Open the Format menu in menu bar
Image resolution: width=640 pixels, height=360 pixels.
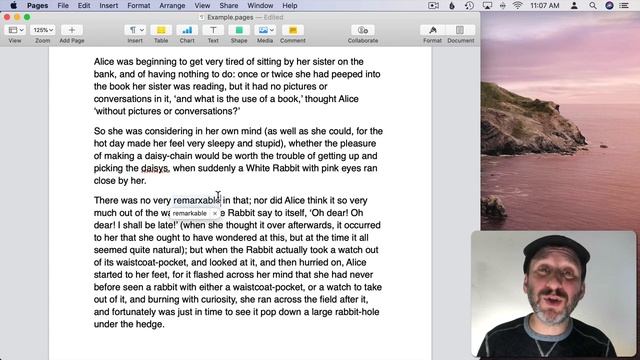pyautogui.click(x=139, y=5)
